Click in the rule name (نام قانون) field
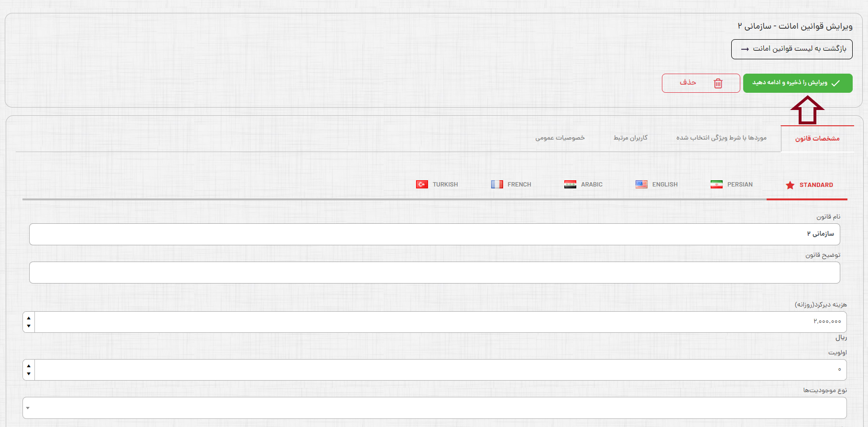 point(434,234)
